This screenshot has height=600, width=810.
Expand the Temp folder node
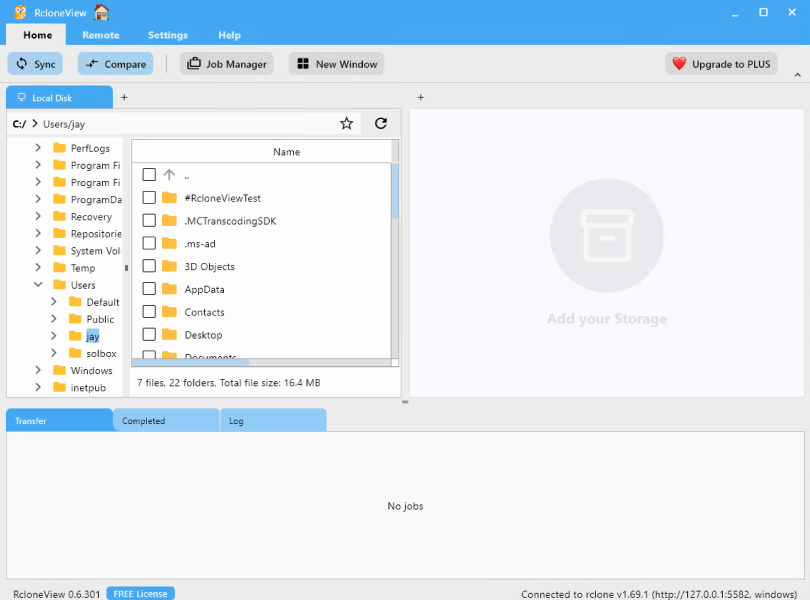point(38,268)
